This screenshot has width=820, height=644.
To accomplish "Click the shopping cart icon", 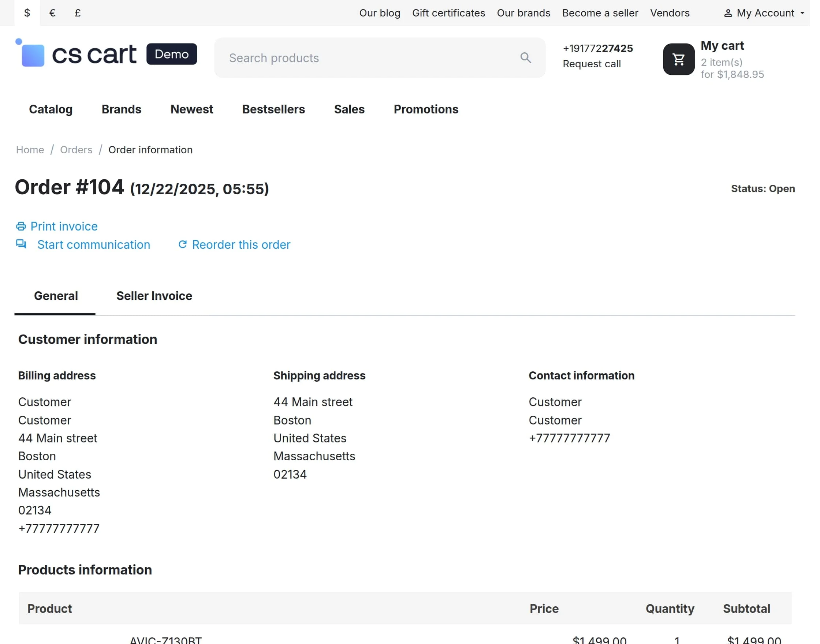I will tap(679, 59).
